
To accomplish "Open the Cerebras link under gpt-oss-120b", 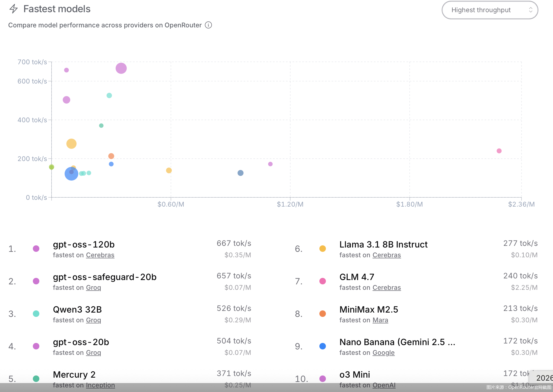I will tap(100, 255).
